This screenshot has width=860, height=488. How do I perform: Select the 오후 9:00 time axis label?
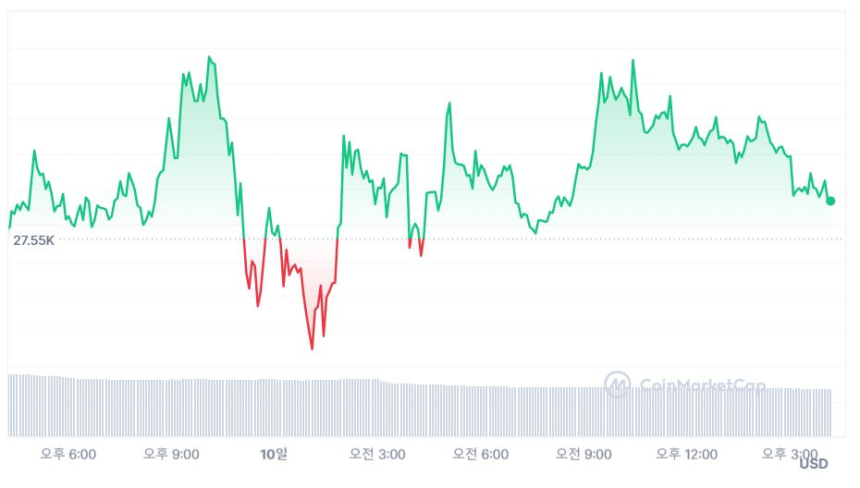(x=171, y=454)
